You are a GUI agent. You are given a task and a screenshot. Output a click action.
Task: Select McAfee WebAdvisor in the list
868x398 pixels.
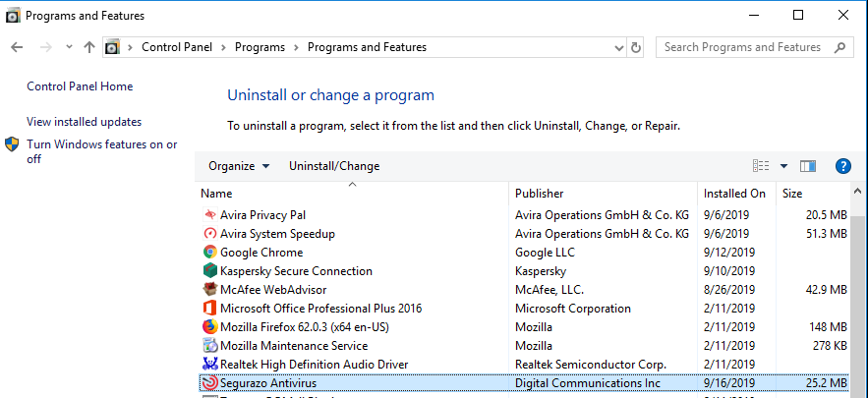[x=273, y=290]
